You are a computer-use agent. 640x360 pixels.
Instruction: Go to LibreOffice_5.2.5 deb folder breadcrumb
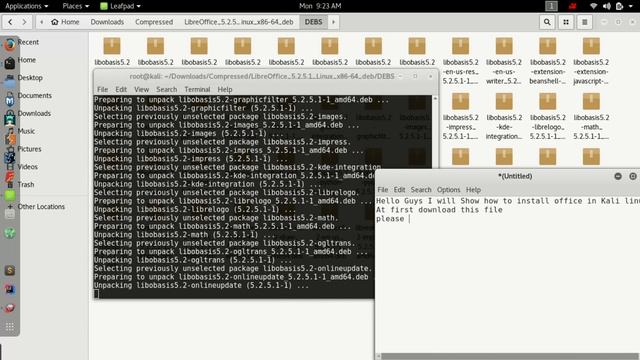(238, 22)
